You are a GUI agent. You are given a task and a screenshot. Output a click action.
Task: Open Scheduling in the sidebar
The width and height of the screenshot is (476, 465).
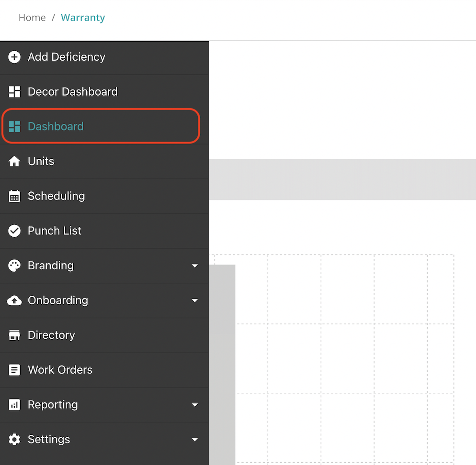tap(104, 196)
